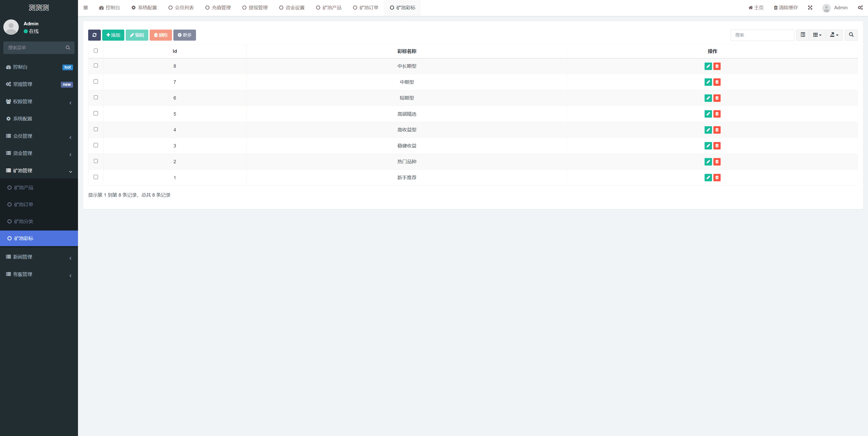
Task: Click the table search magnifier button
Action: pos(851,35)
